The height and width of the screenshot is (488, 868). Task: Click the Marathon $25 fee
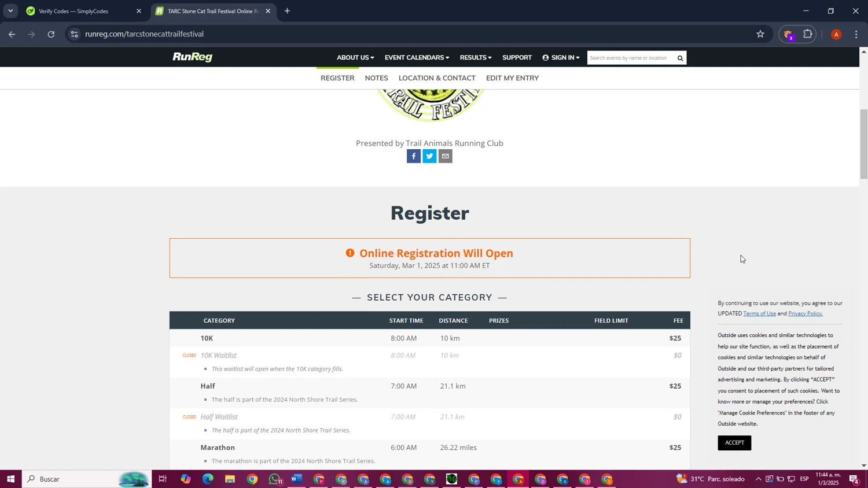(x=675, y=448)
